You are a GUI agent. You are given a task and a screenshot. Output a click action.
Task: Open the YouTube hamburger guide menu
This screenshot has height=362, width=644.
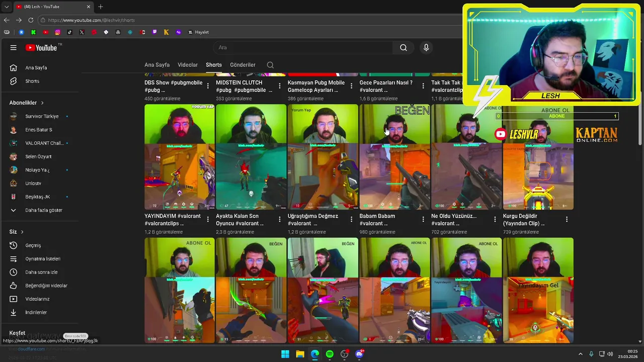[x=14, y=48]
